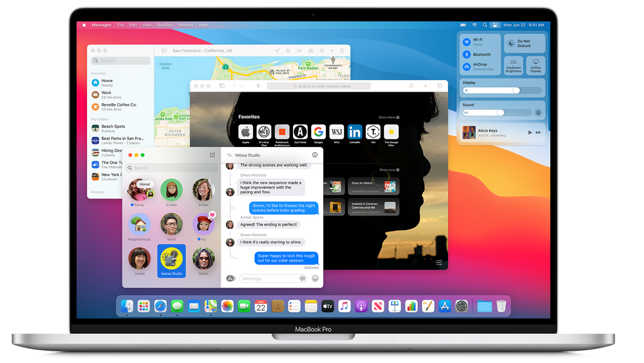Show tab overview in Safari
This screenshot has height=363, width=644.
pyautogui.click(x=439, y=86)
